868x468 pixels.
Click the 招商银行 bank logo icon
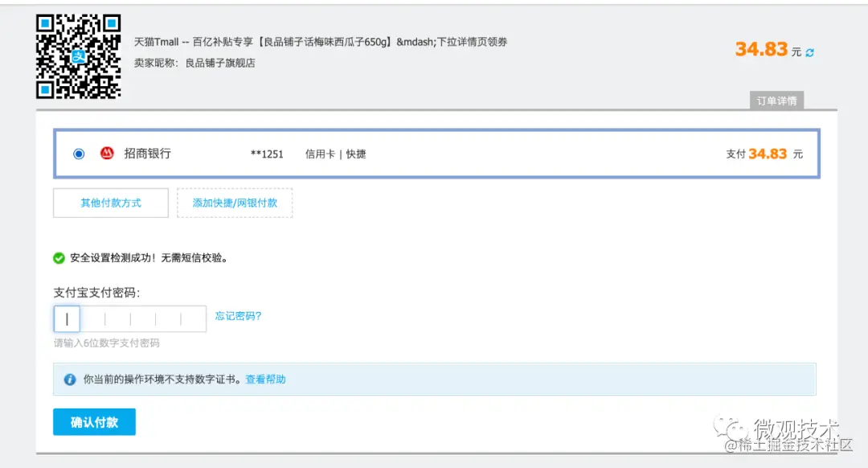[x=107, y=154]
